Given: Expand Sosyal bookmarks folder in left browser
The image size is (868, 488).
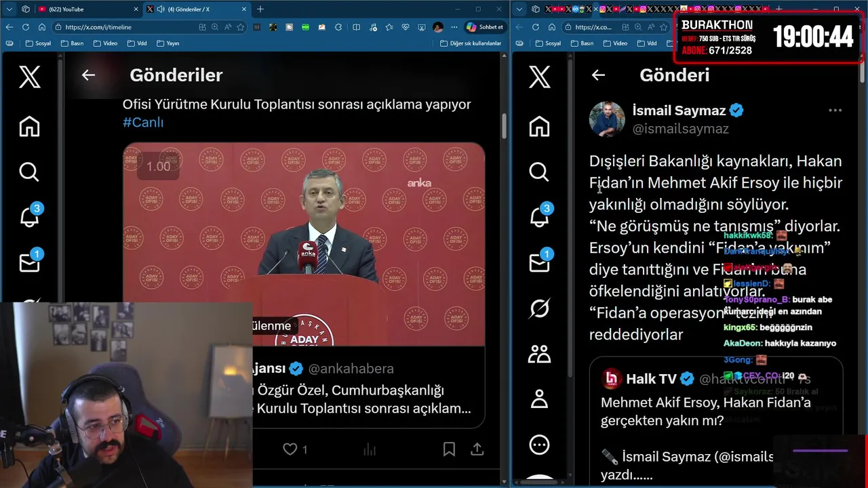Looking at the screenshot, I should tap(39, 43).
